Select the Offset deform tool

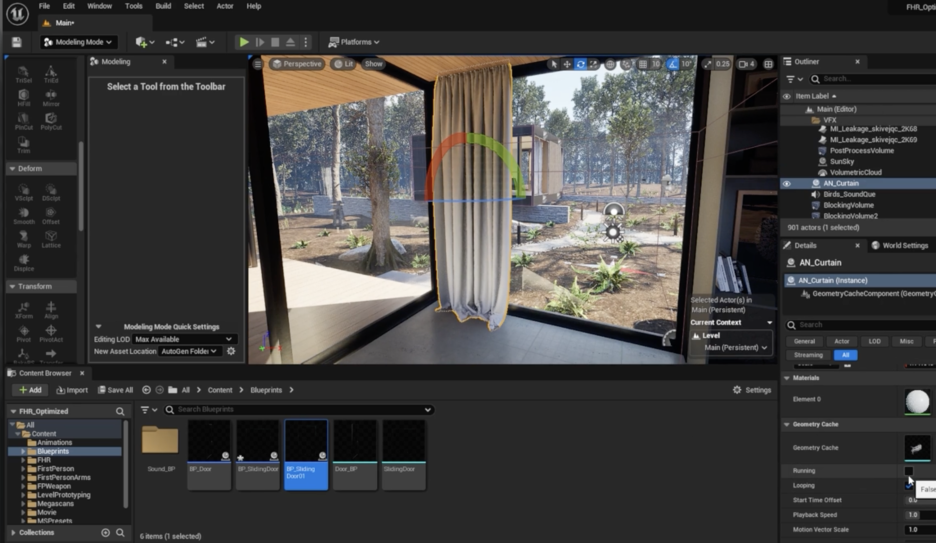point(51,215)
